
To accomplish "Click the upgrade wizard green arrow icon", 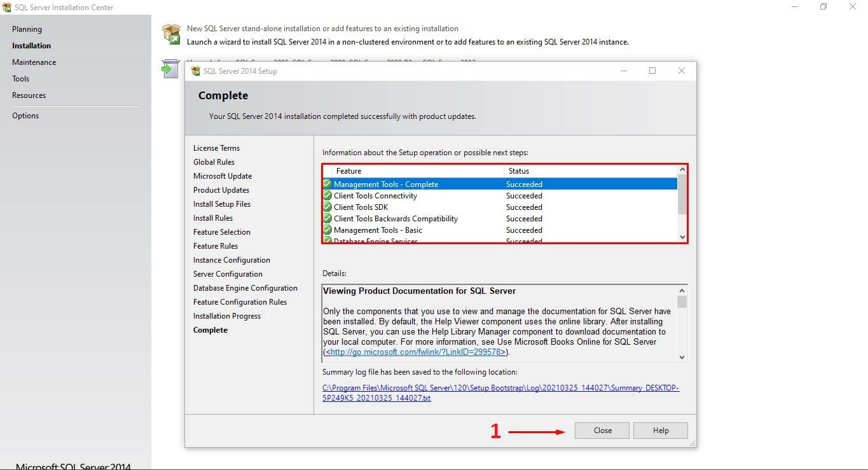I will tap(170, 69).
